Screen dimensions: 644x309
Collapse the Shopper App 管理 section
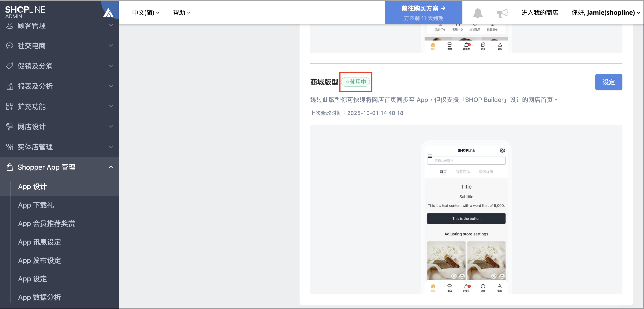111,167
